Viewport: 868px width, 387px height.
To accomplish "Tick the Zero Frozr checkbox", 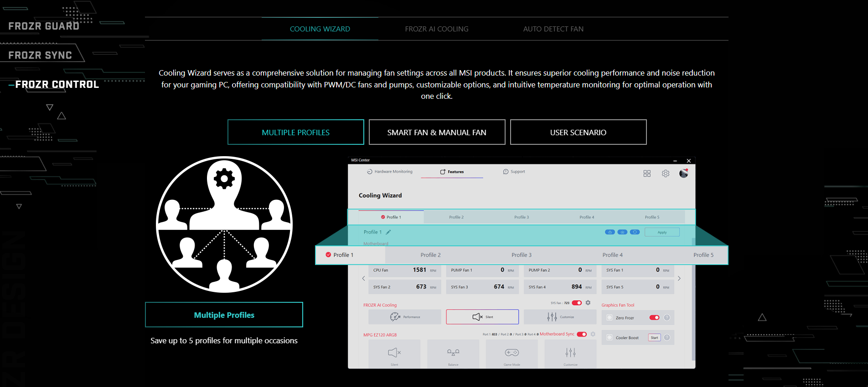I will click(x=610, y=318).
